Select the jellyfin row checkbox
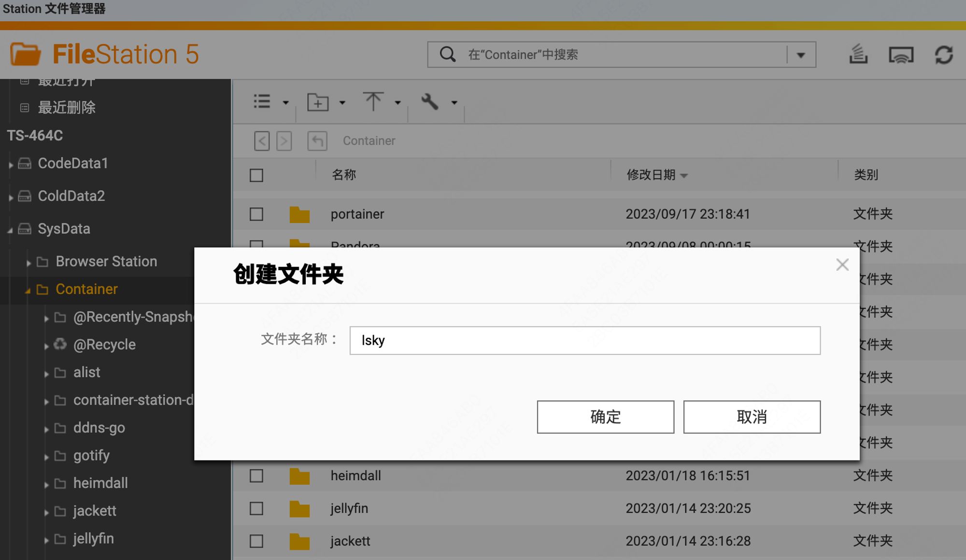The height and width of the screenshot is (560, 966). point(256,508)
